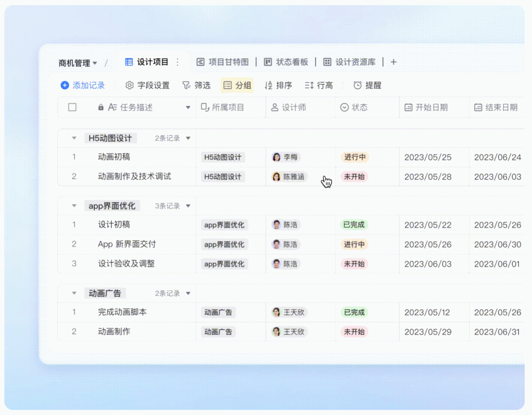Click the plus icon to add new view
Image resolution: width=532 pixels, height=415 pixels.
(393, 62)
